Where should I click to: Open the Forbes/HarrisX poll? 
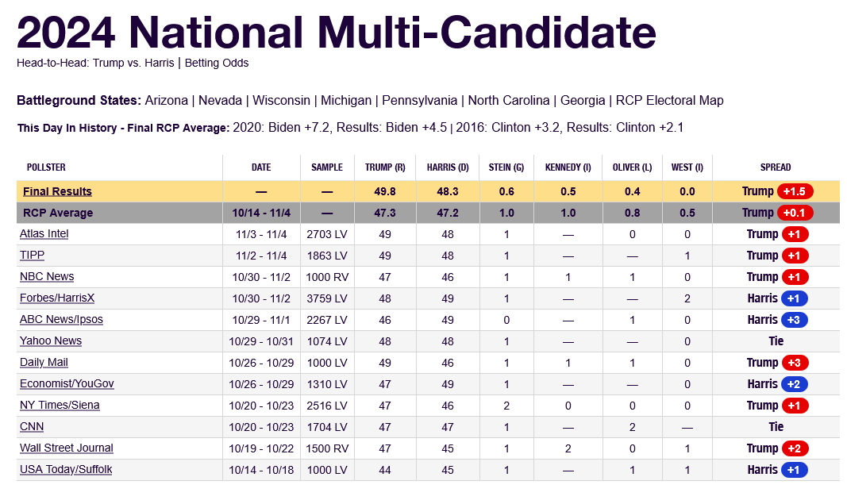[x=57, y=298]
